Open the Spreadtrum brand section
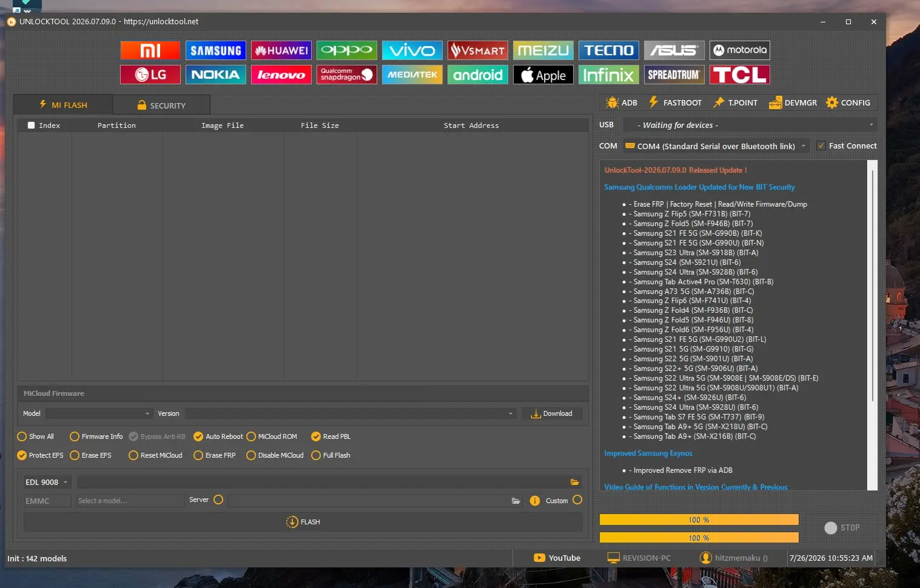Screen dimensions: 920x588 point(674,75)
